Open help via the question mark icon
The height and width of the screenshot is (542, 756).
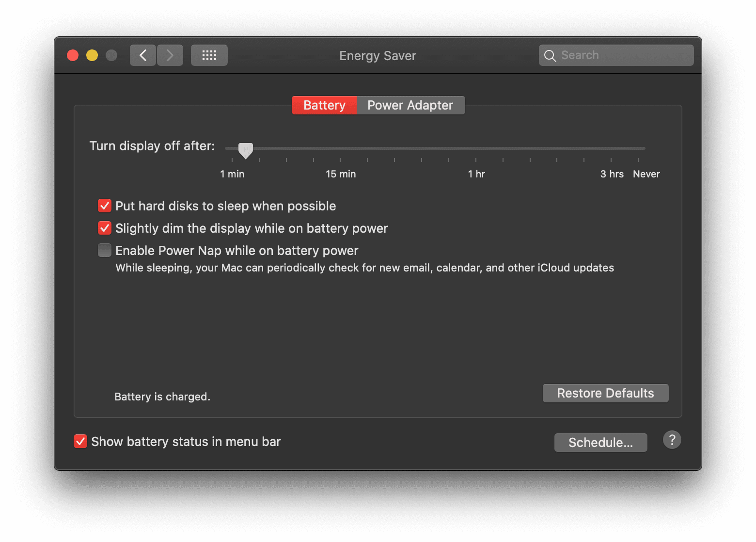[672, 440]
